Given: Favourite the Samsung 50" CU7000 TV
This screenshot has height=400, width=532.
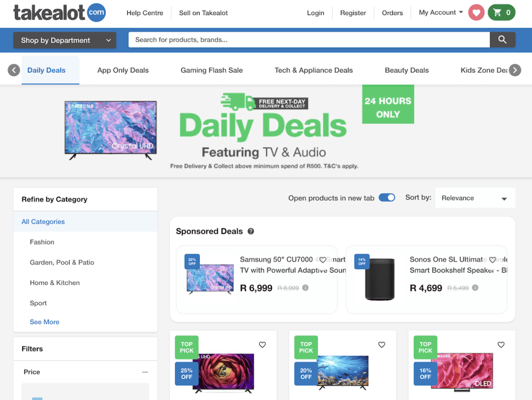Looking at the screenshot, I should [323, 260].
